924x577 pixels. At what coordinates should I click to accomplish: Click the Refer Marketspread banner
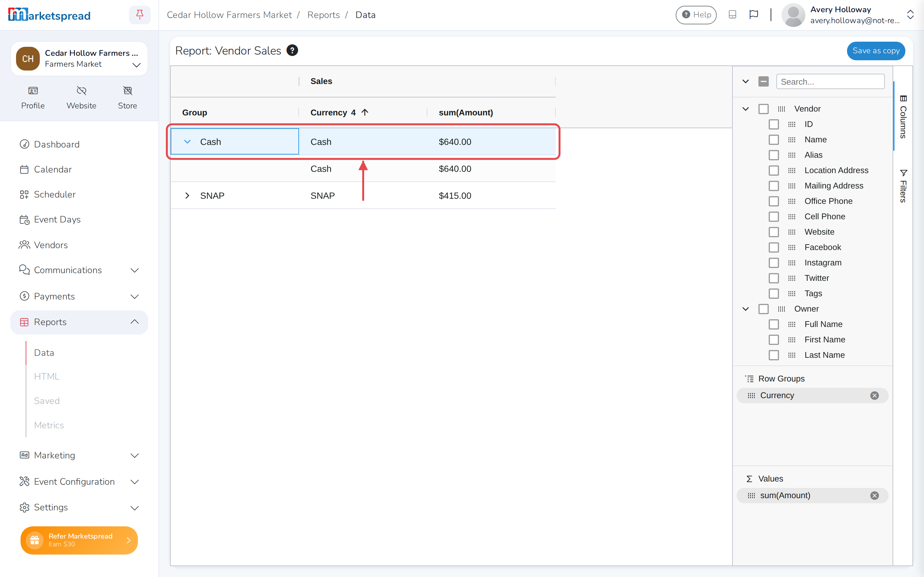pyautogui.click(x=79, y=540)
